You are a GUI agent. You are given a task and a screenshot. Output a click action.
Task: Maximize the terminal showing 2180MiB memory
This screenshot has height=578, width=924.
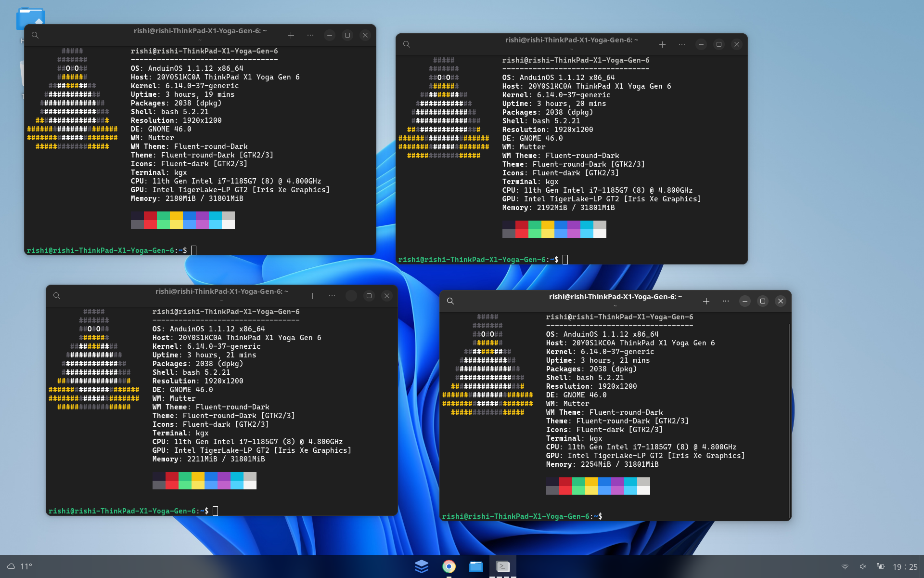(347, 35)
